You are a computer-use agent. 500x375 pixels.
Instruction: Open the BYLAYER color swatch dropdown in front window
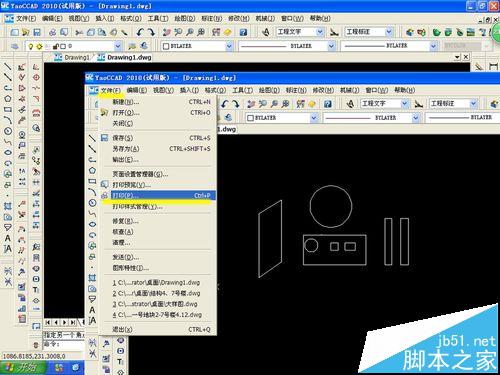click(x=314, y=118)
